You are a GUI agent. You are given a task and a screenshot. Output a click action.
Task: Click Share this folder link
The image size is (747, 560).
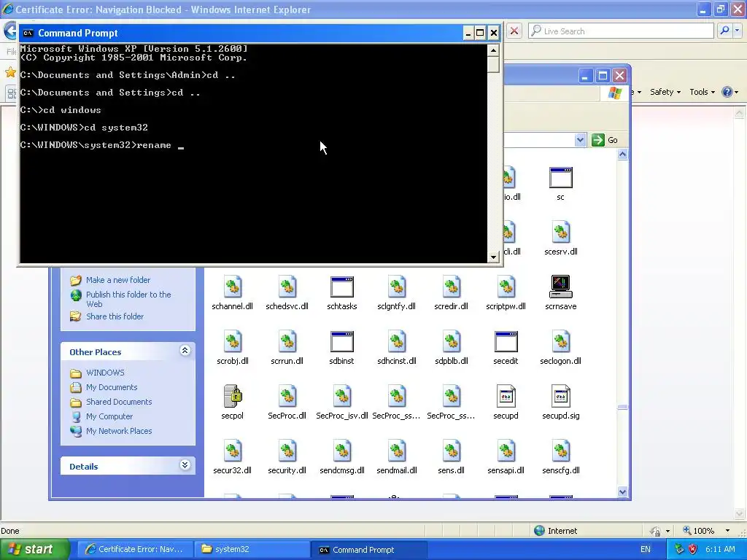[x=115, y=316]
